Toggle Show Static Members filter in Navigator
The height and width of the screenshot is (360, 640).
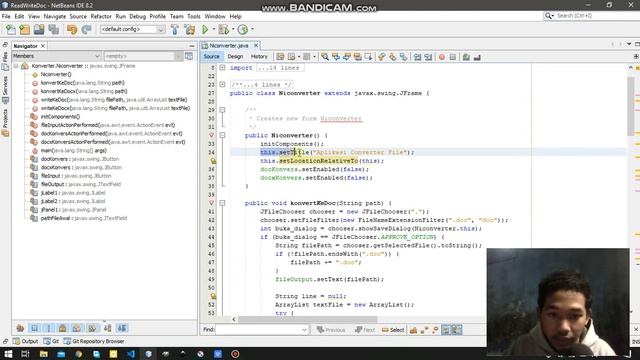tap(49, 328)
